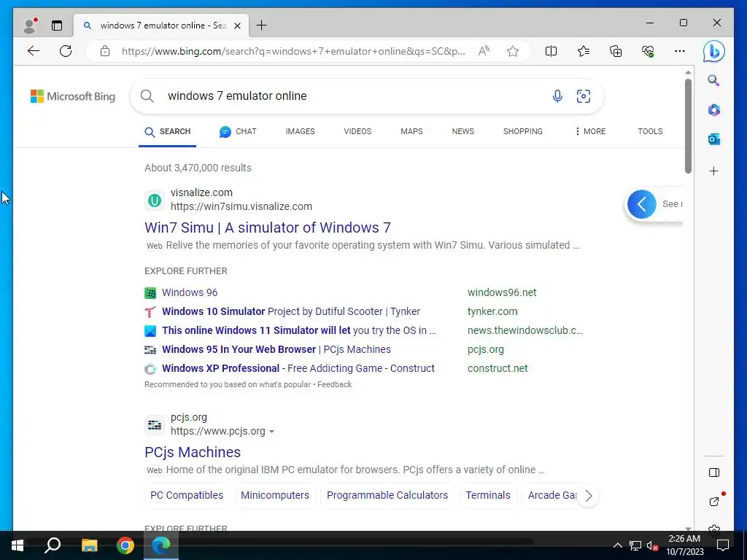Screen dimensions: 747x560
Task: Close the windows 7 emulator online tab
Action: (237, 26)
